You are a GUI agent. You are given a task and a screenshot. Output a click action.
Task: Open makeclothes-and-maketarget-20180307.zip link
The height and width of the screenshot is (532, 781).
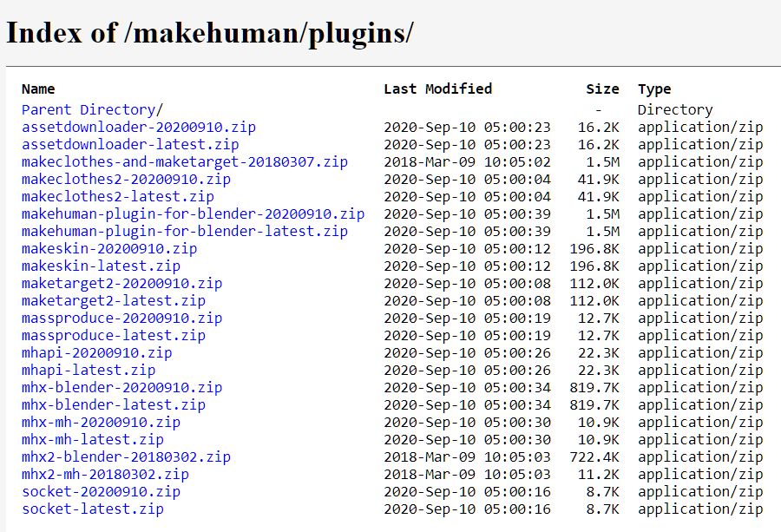(x=184, y=162)
